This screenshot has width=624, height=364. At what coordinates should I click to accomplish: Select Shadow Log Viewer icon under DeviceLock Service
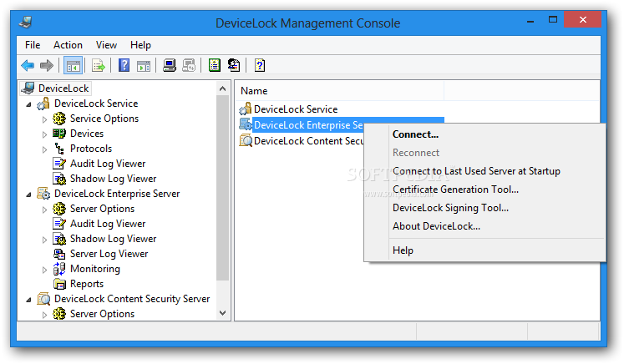59,179
